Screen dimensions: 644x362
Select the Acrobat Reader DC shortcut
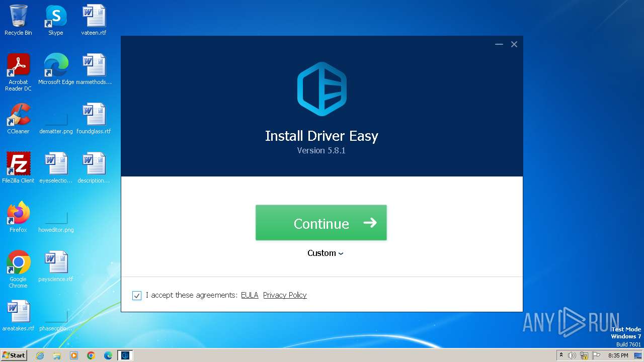click(x=18, y=72)
